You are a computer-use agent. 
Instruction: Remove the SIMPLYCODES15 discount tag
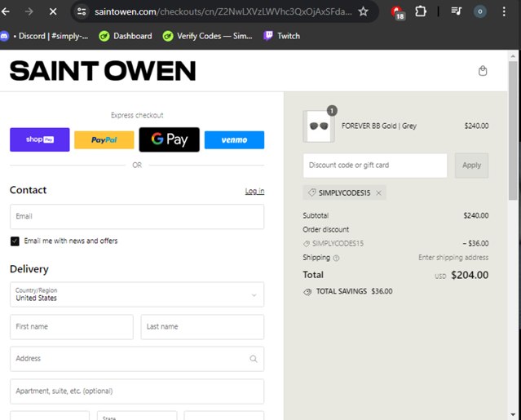point(379,192)
